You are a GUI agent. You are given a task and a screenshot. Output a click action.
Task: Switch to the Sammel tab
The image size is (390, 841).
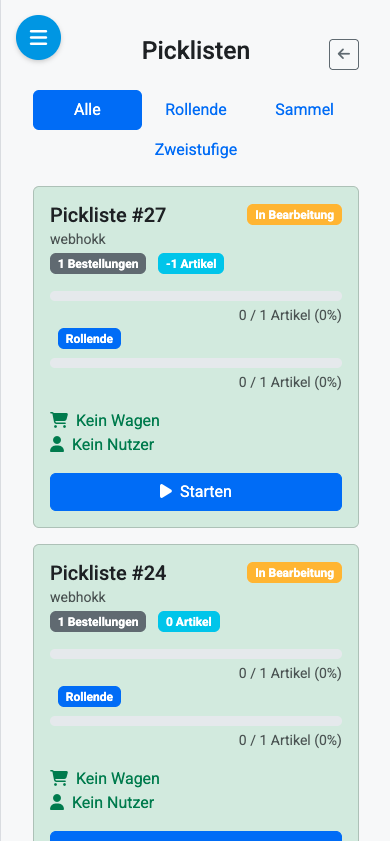click(304, 110)
